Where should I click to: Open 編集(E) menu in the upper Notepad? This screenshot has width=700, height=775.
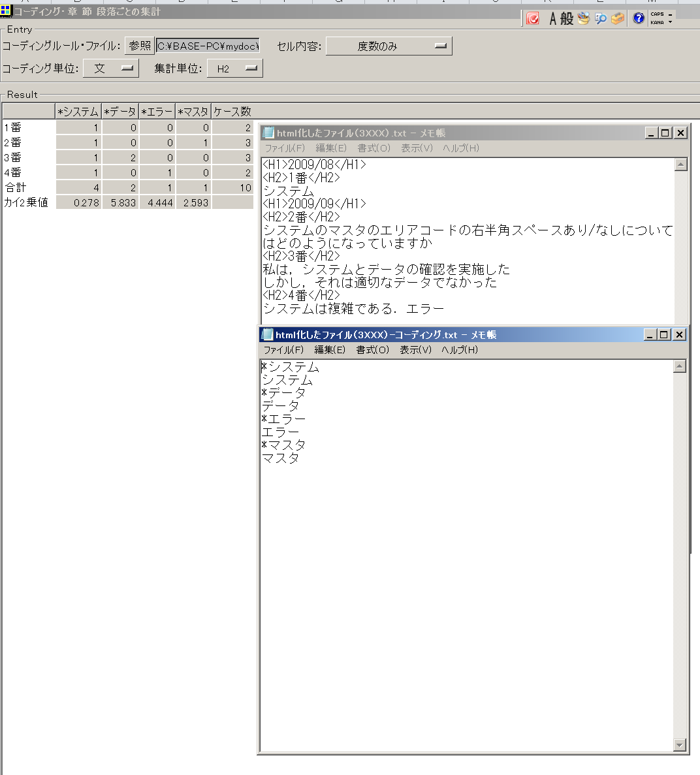(330, 148)
